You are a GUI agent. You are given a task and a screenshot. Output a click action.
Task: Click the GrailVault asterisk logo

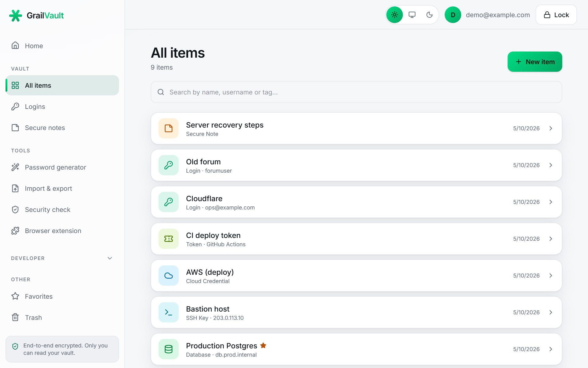[16, 15]
